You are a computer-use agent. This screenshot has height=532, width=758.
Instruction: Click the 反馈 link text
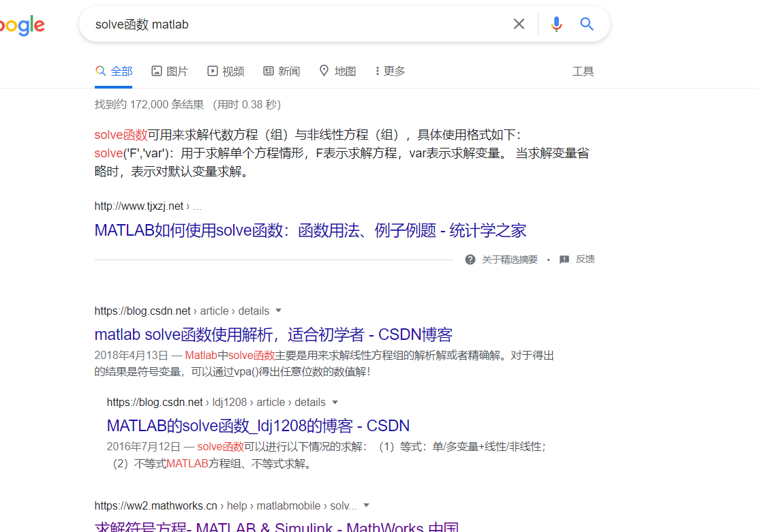[586, 260]
